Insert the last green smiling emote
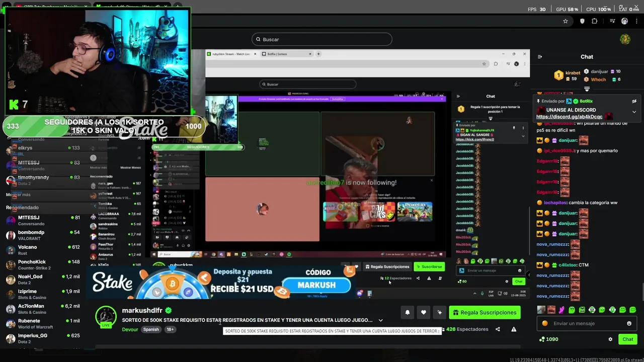Viewport: 644px width, 362px height. tap(632, 310)
